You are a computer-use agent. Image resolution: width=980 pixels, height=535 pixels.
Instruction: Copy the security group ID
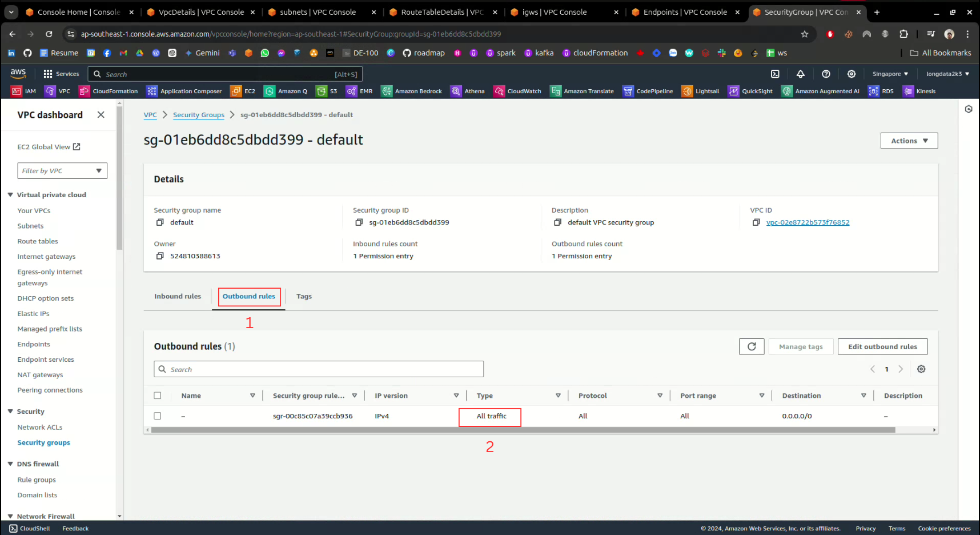click(x=359, y=222)
